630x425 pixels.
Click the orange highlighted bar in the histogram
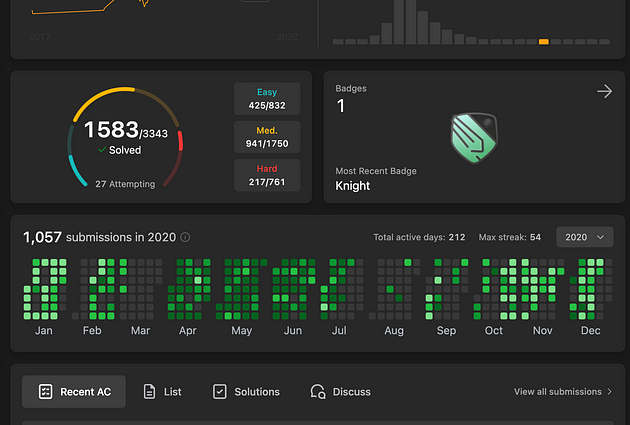tap(543, 41)
